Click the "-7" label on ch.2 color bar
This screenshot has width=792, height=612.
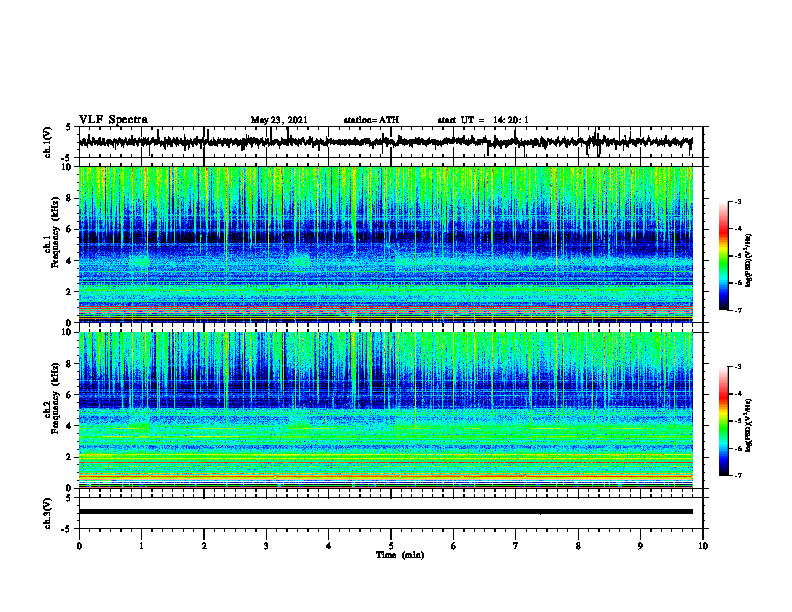pos(738,475)
